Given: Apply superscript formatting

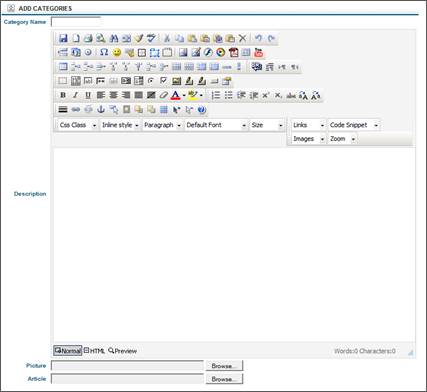Looking at the screenshot, I should click(266, 95).
